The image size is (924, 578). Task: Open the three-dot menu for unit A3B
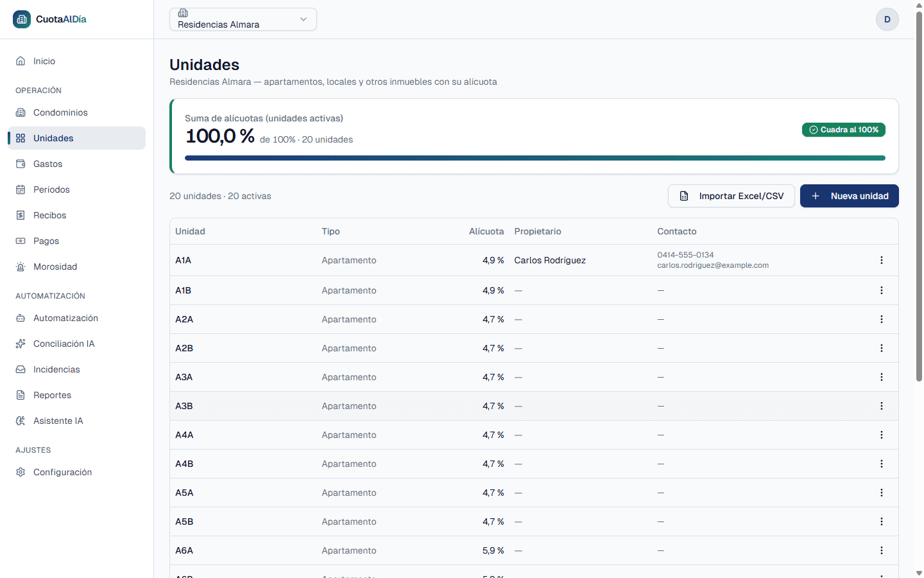pos(882,406)
